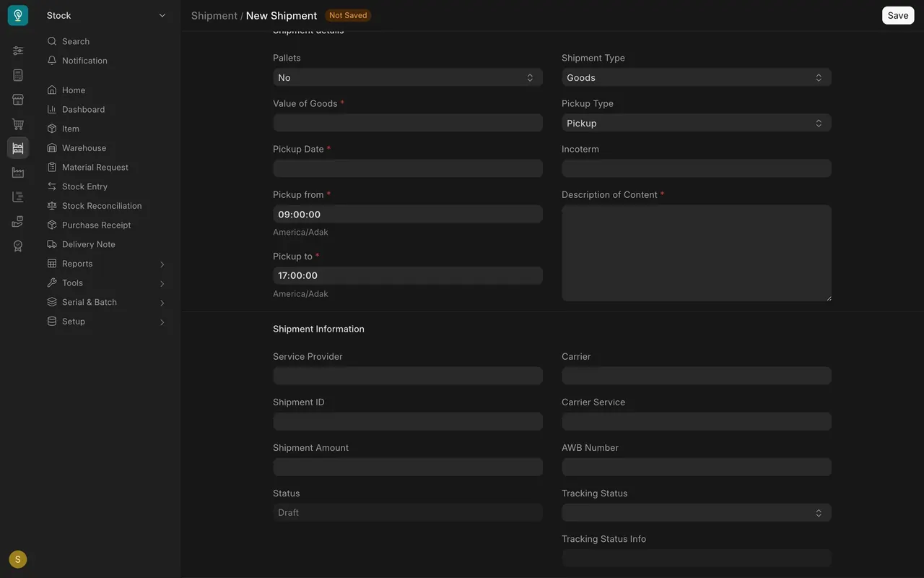Click the Save button
The width and height of the screenshot is (924, 578).
point(898,15)
